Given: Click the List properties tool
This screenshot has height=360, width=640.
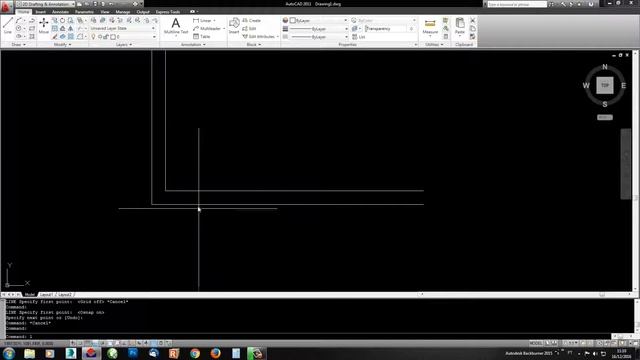Looking at the screenshot, I should pyautogui.click(x=359, y=37).
